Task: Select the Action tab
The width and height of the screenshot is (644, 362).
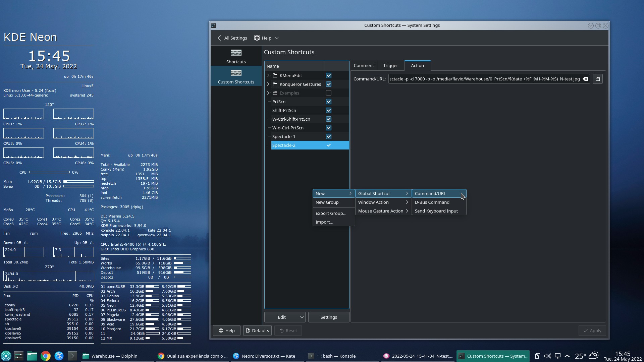Action: (417, 65)
